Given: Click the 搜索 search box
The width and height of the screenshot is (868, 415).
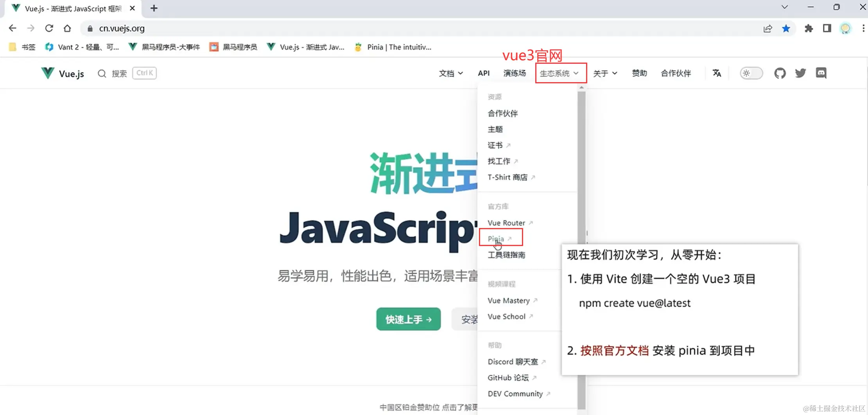Looking at the screenshot, I should click(x=127, y=73).
